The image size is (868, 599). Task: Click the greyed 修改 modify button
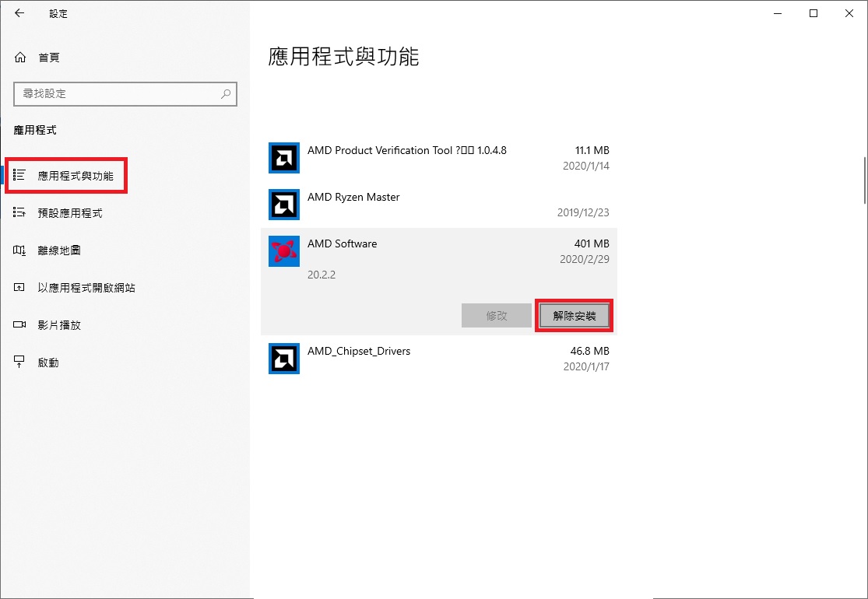point(497,316)
